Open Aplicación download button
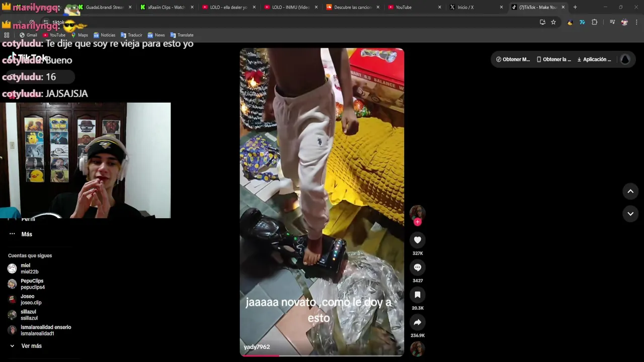The height and width of the screenshot is (362, 644). (x=594, y=59)
